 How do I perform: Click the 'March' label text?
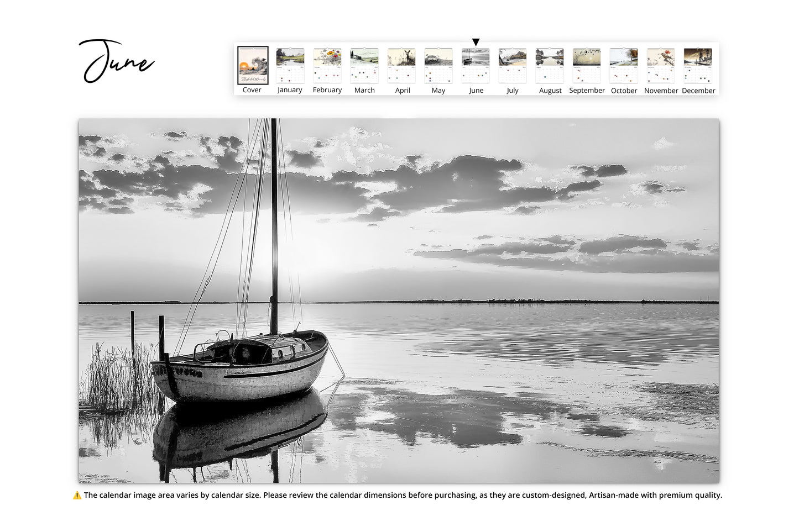(364, 90)
